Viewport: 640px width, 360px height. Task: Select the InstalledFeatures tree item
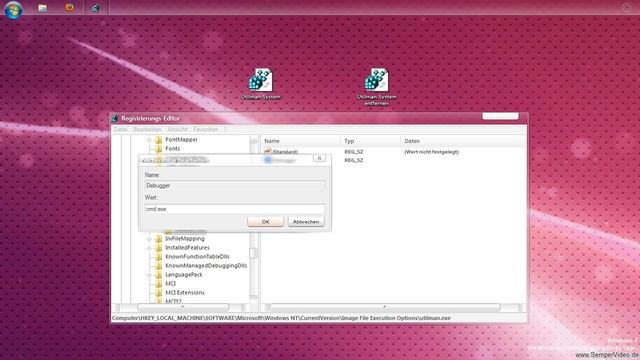[187, 247]
